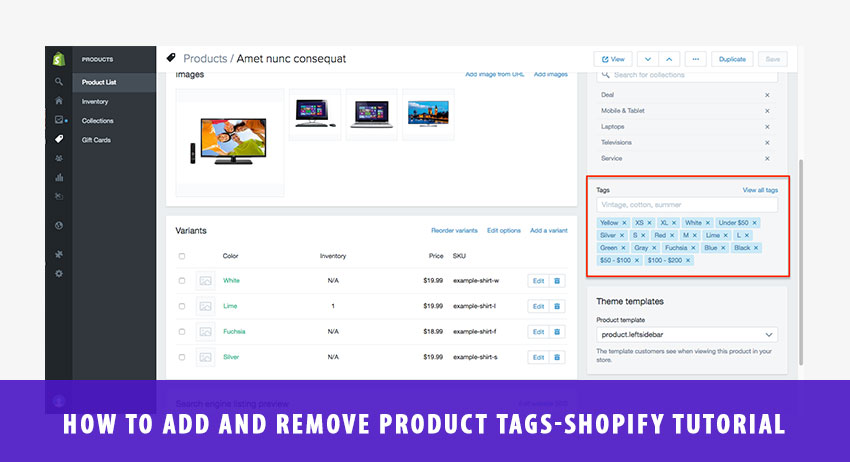This screenshot has width=850, height=462.
Task: Focus the Search for collections field
Action: click(687, 75)
